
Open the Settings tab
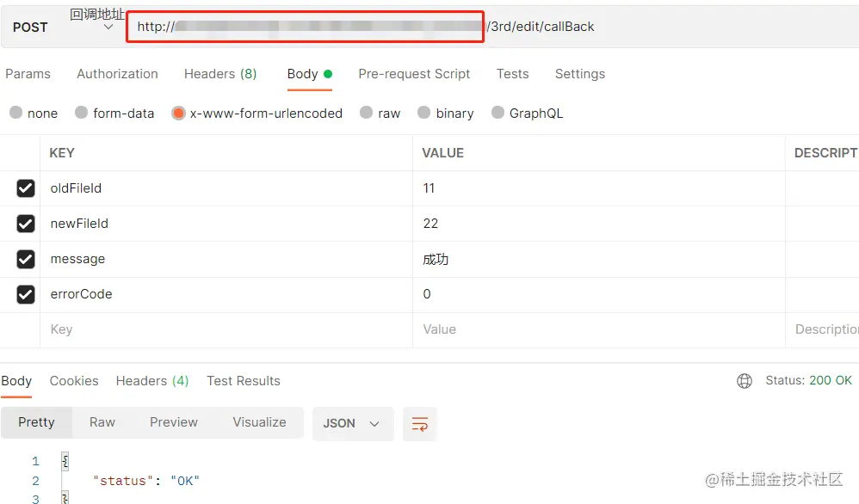(x=580, y=74)
